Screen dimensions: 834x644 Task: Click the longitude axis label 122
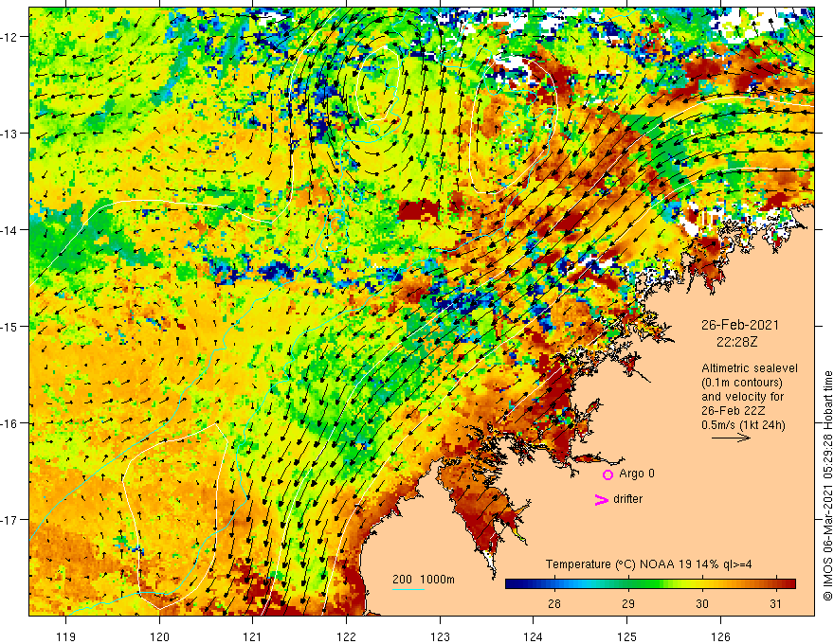[x=346, y=636]
